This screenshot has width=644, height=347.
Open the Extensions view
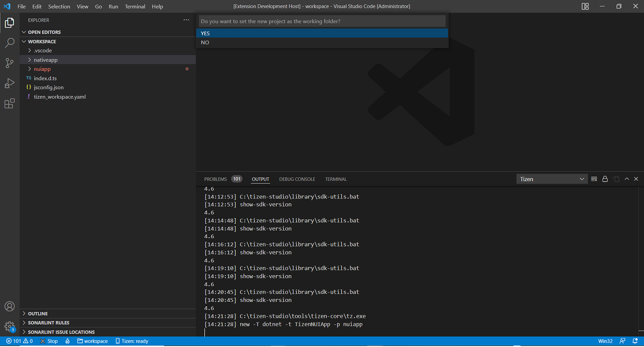point(9,103)
